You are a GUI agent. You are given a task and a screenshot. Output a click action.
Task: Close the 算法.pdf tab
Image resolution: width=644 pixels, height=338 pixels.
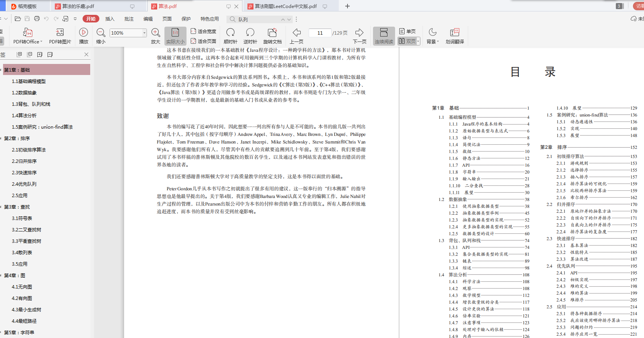tap(236, 6)
